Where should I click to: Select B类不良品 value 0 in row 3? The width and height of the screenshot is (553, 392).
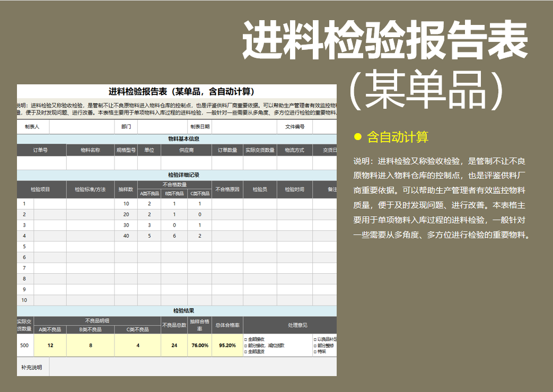174,225
